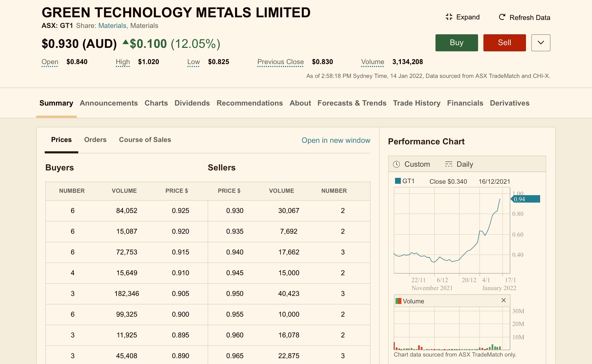Viewport: 592px width, 364px height.
Task: Open Forecasts & Trends tab
Action: [x=352, y=103]
